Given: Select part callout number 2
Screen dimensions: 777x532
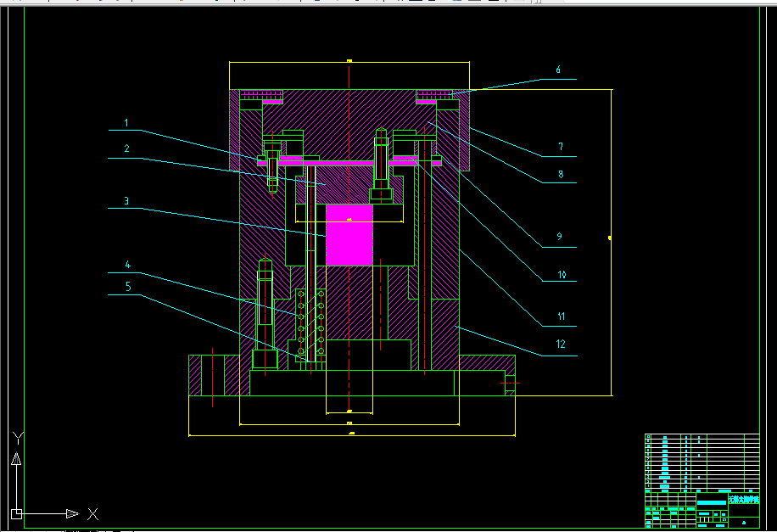Looking at the screenshot, I should 127,148.
